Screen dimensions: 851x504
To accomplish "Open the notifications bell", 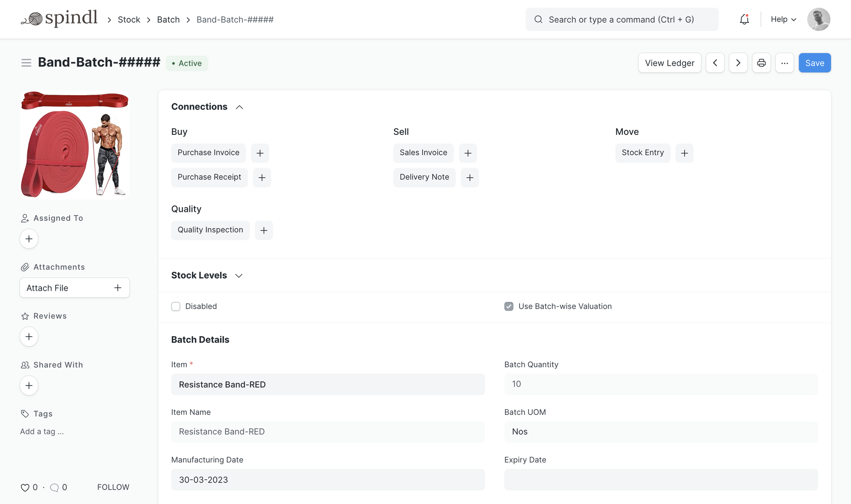I will 744,20.
